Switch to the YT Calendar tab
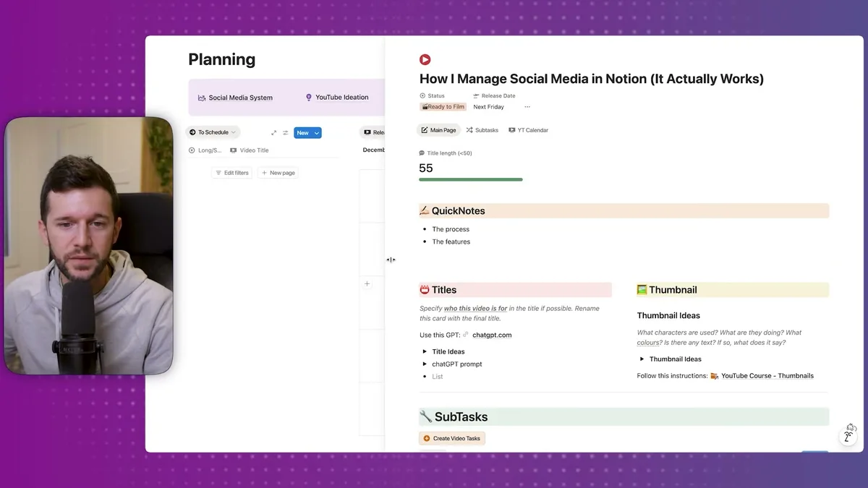The width and height of the screenshot is (868, 488). coord(528,130)
